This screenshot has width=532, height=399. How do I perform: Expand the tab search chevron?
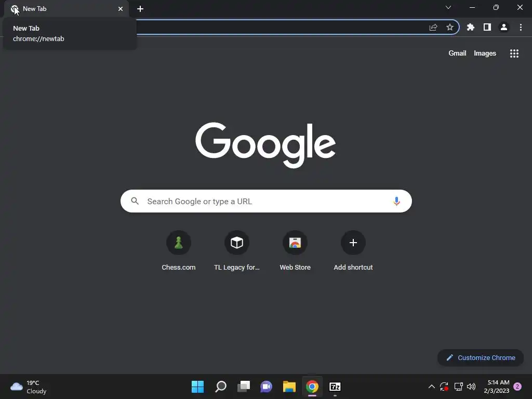[x=448, y=7]
